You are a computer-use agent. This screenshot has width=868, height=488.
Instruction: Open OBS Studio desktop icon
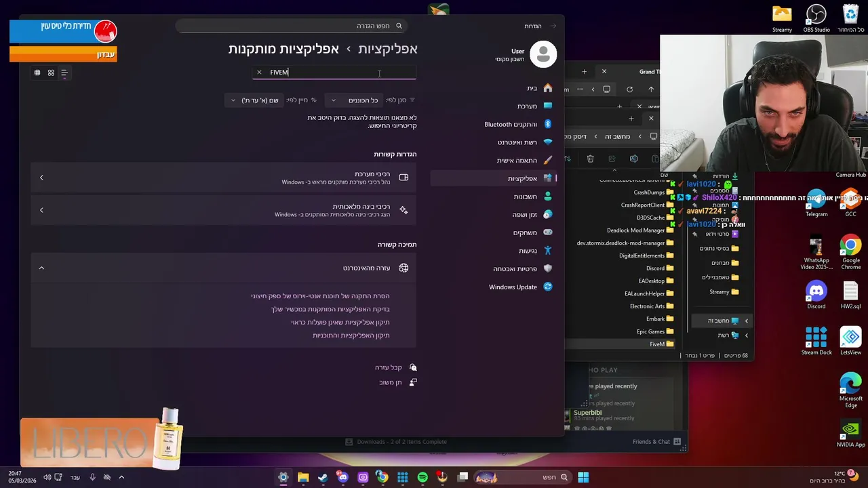[816, 19]
